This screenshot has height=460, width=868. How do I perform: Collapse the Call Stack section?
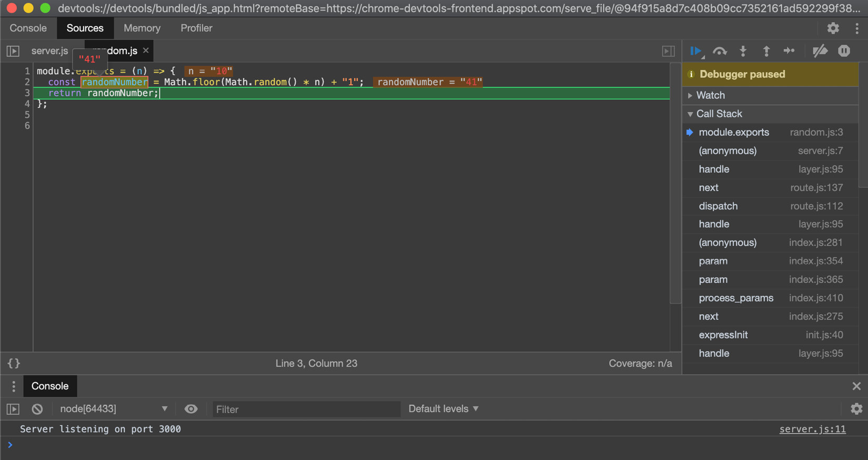click(770, 114)
